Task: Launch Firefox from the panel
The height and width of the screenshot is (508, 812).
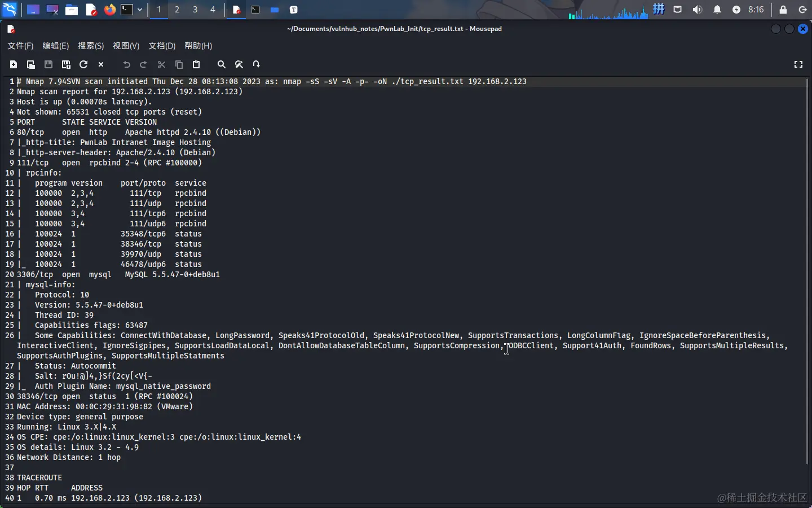Action: click(x=110, y=10)
